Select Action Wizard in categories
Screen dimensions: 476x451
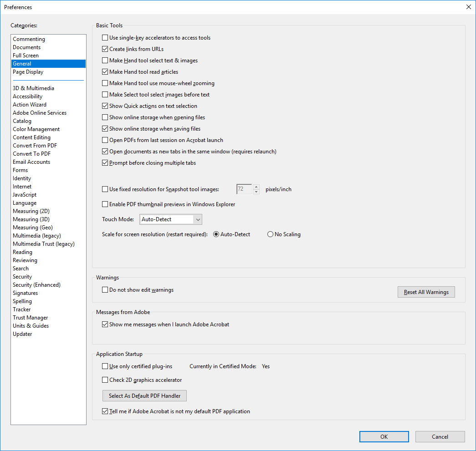49,105
